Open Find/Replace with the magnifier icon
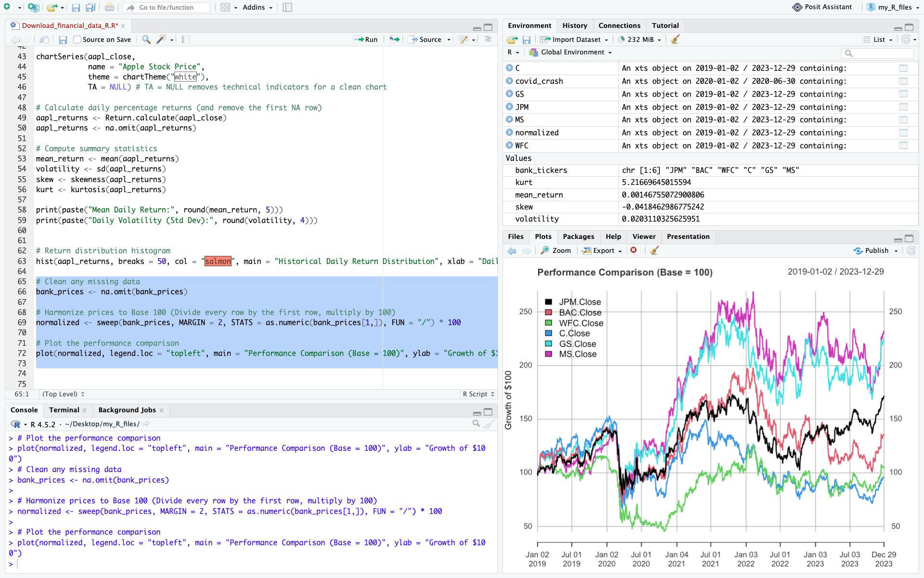Screen dimensions: 924x578 coord(146,39)
